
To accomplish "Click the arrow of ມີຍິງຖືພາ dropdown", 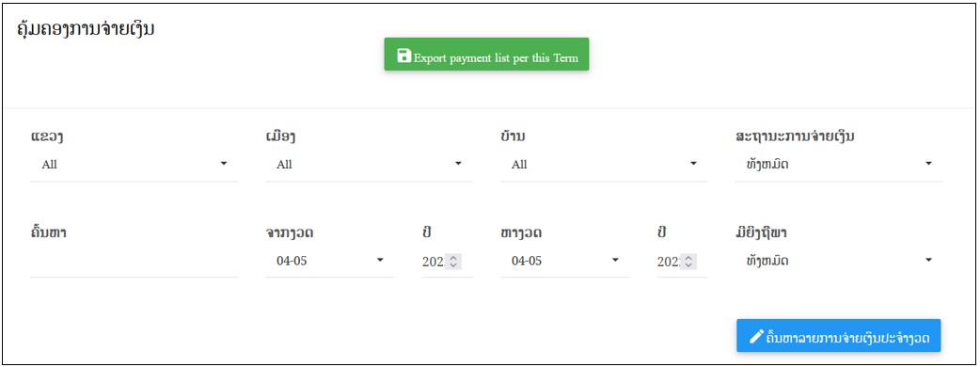I will [x=928, y=260].
